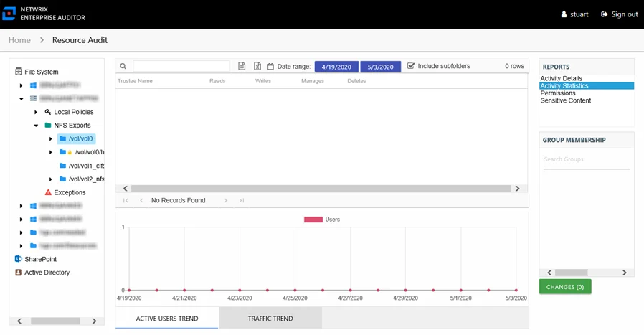Click the calendar icon by Date range
The width and height of the screenshot is (644, 335).
pyautogui.click(x=270, y=66)
